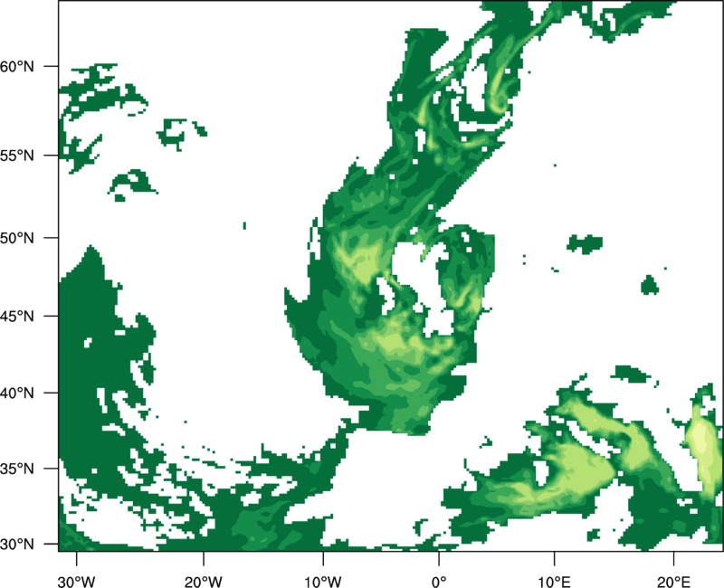Click the 45°N latitude label

point(17,316)
